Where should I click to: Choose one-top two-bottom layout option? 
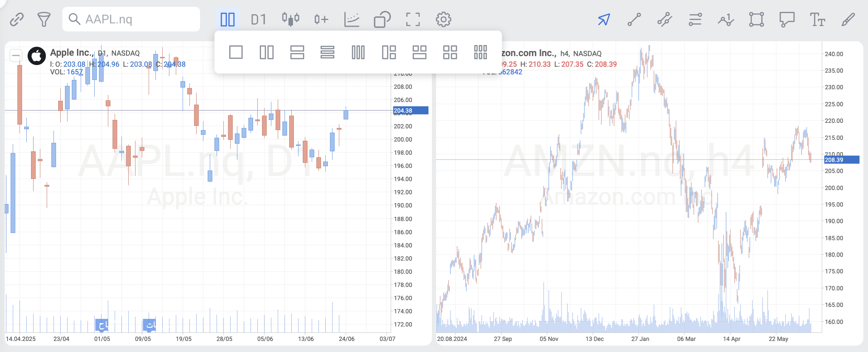pyautogui.click(x=419, y=52)
